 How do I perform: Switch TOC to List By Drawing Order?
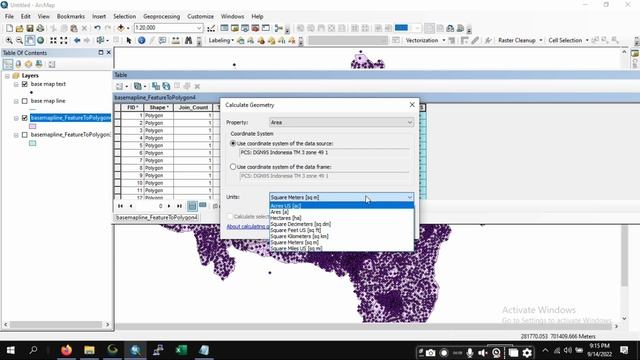(8, 64)
